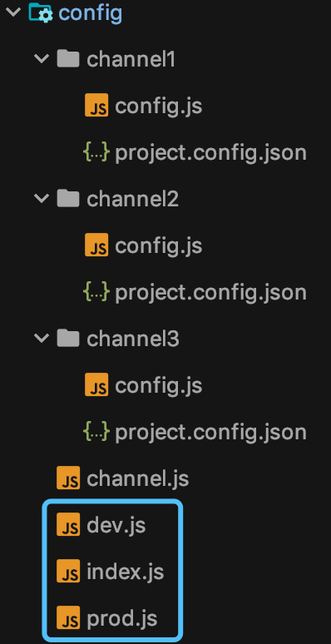
Task: Click the channel3 folder icon
Action: tap(67, 339)
